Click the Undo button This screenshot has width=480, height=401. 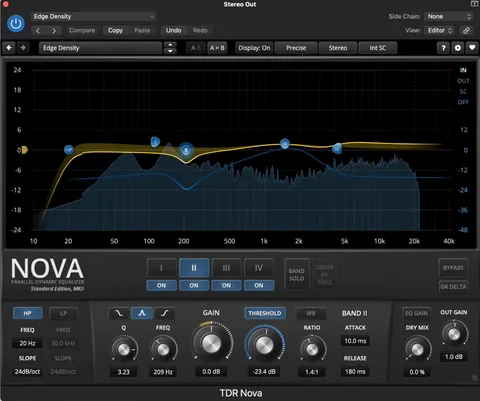click(174, 31)
